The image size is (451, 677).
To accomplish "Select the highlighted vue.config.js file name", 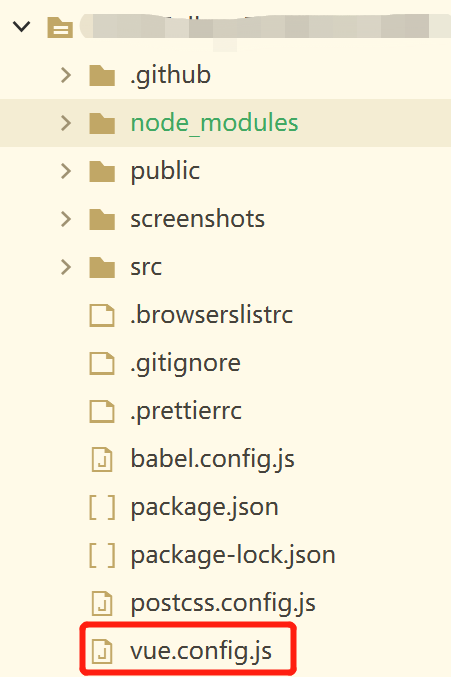I will 201,651.
